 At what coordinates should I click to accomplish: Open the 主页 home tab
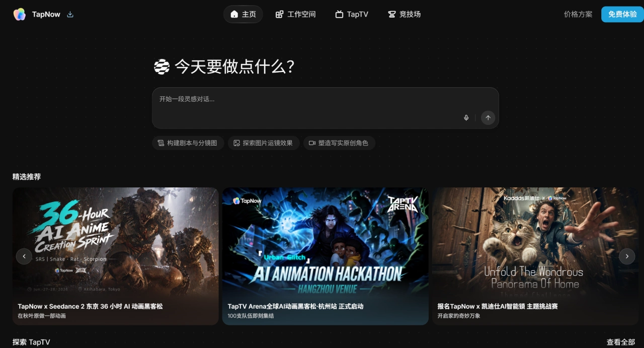tap(243, 14)
